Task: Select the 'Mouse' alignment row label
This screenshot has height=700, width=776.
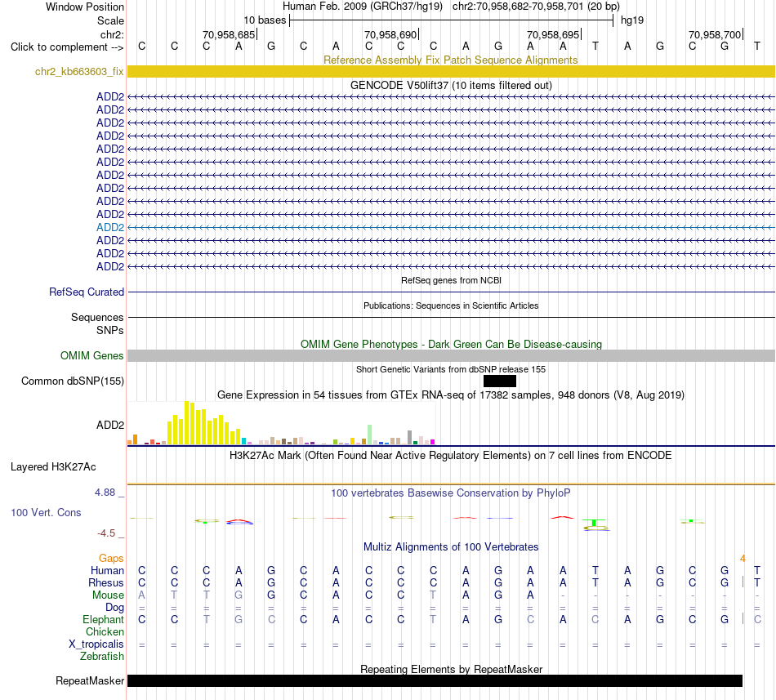Action: point(108,595)
